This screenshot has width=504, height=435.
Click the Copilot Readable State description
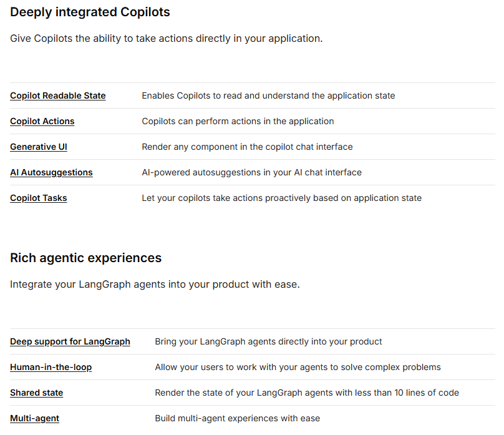click(268, 95)
